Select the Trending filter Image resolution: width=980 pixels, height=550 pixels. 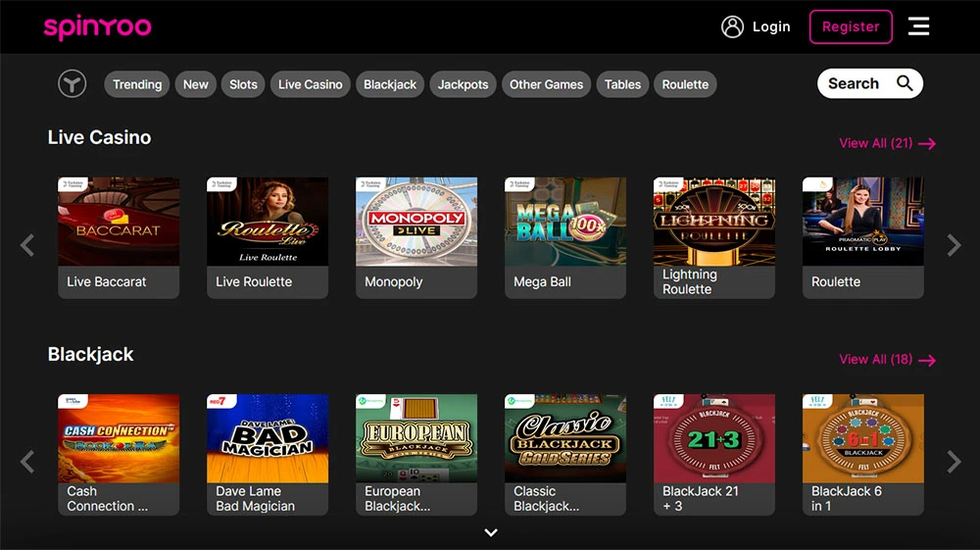[137, 84]
